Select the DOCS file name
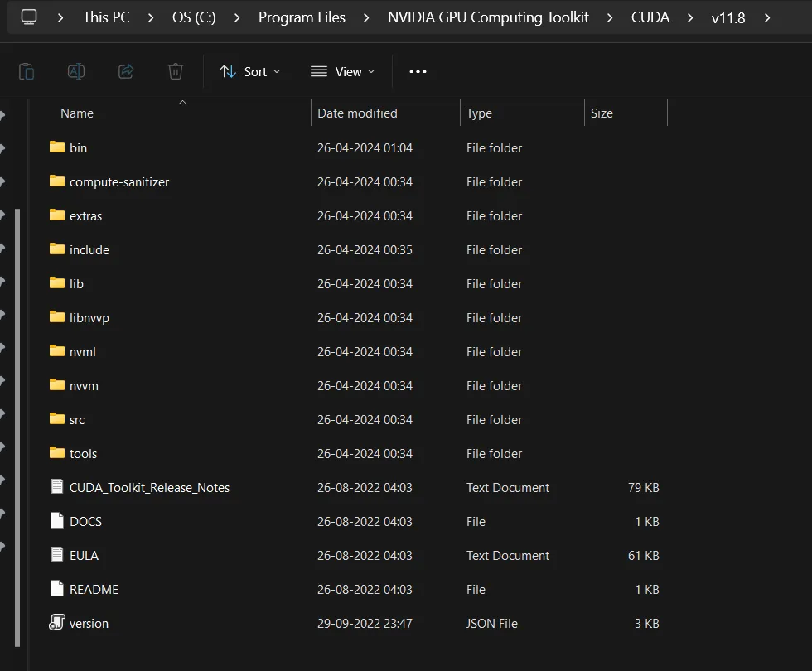 85,521
